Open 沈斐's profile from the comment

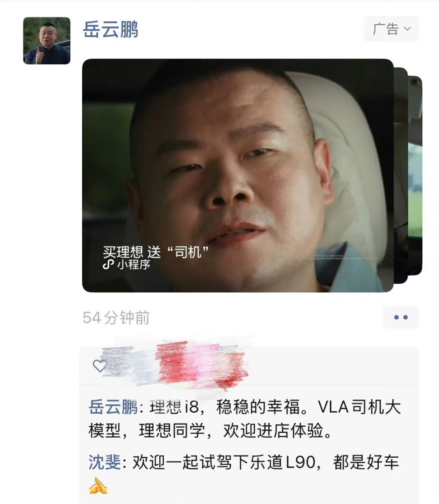pyautogui.click(x=104, y=463)
